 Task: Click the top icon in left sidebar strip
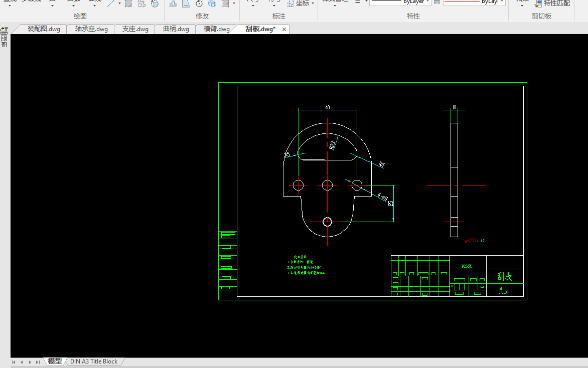click(x=4, y=31)
